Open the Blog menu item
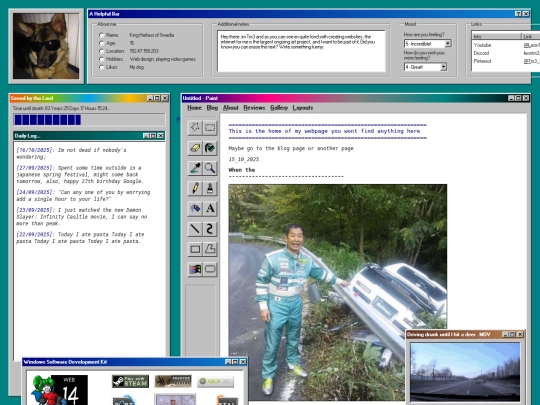 click(212, 108)
